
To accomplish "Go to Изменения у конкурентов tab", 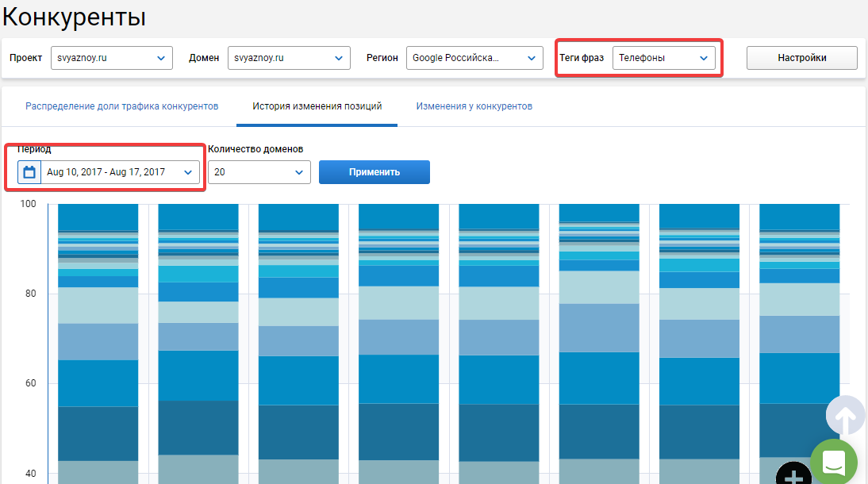I will 474,106.
